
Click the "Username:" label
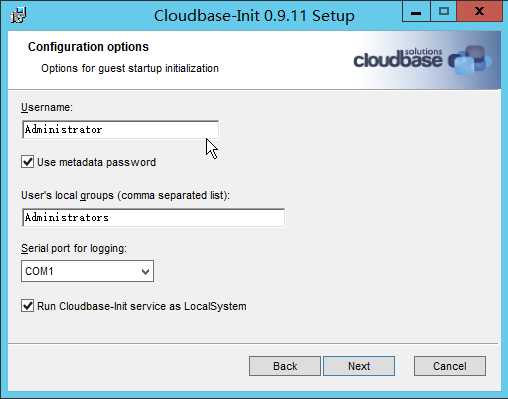tap(47, 107)
